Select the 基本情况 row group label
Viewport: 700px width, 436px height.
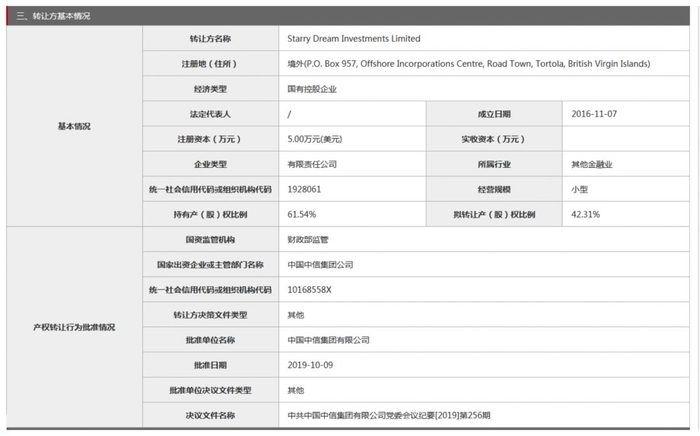74,126
